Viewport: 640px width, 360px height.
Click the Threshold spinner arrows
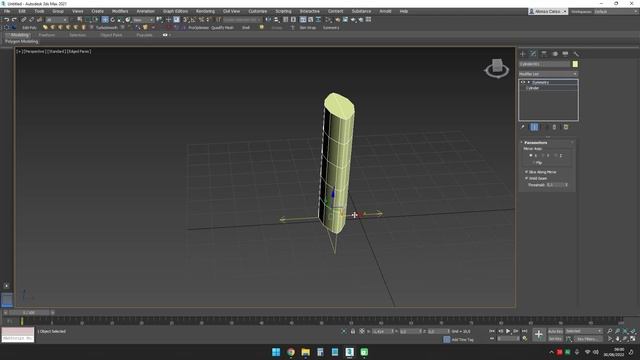coord(567,185)
